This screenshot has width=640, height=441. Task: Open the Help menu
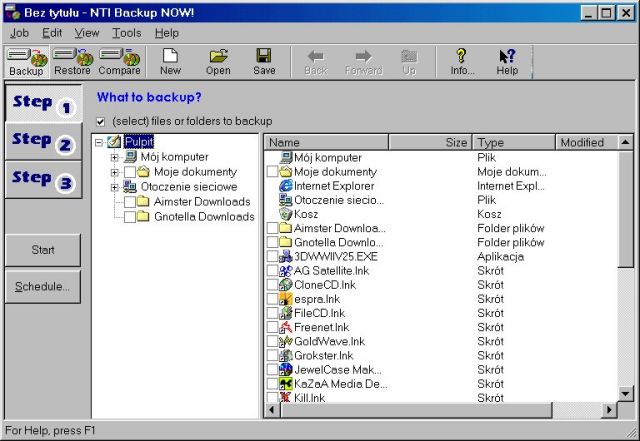point(167,33)
